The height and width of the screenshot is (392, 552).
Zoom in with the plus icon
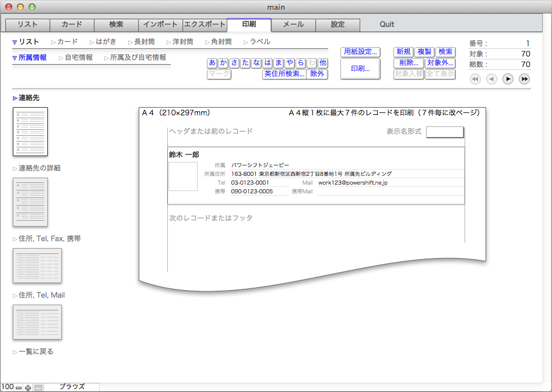click(x=28, y=387)
